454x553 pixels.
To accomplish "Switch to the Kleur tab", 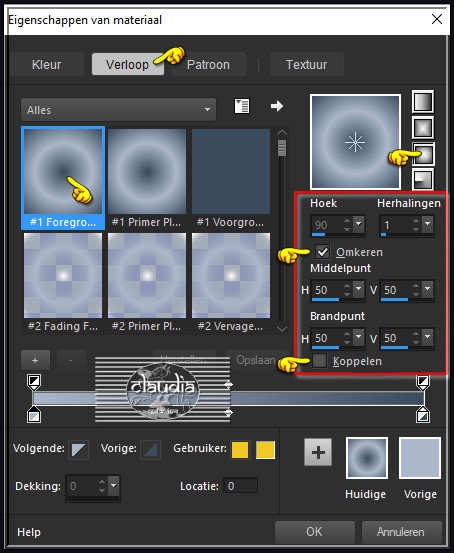I will click(x=47, y=65).
